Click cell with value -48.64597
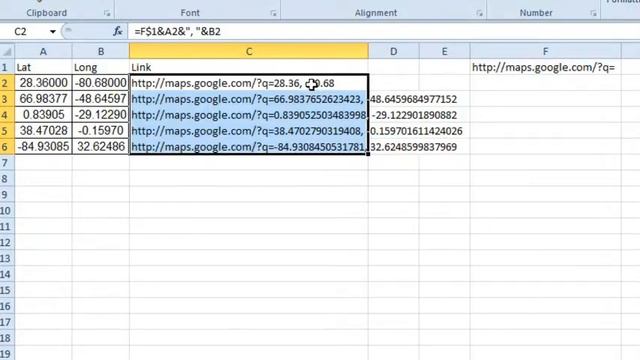Image resolution: width=640 pixels, height=360 pixels. tap(101, 99)
